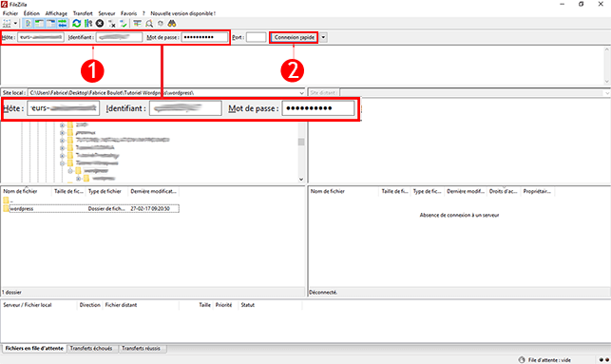Sort remote files by Taille de fi... column
This screenshot has width=611, height=364.
394,191
